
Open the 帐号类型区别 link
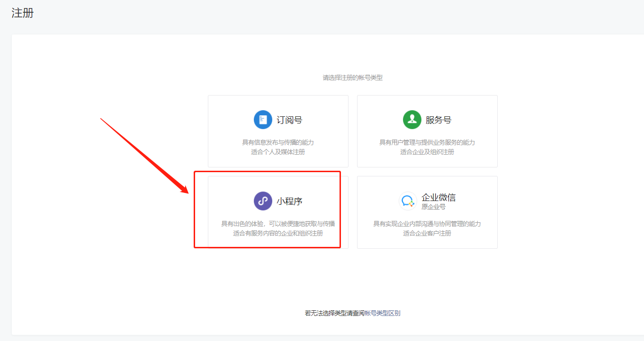click(x=383, y=313)
